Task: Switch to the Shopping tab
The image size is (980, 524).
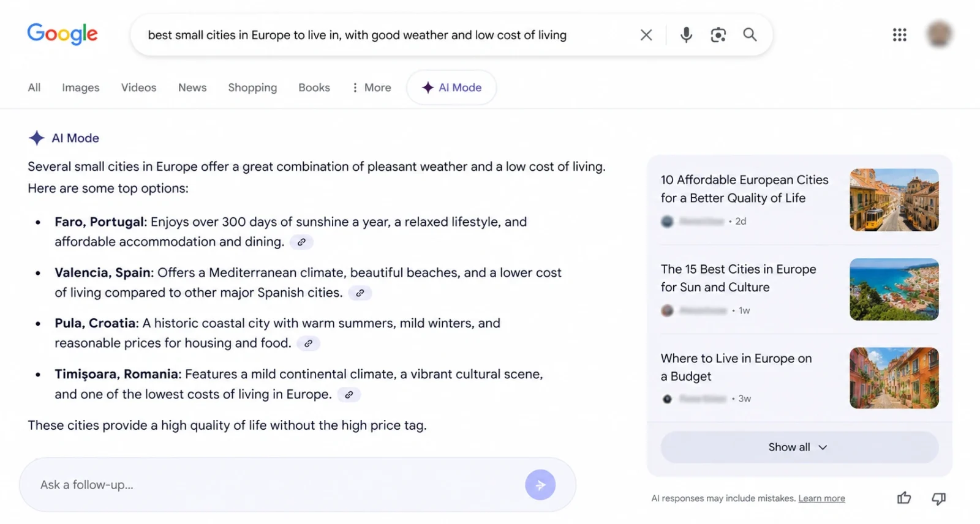Action: (252, 88)
